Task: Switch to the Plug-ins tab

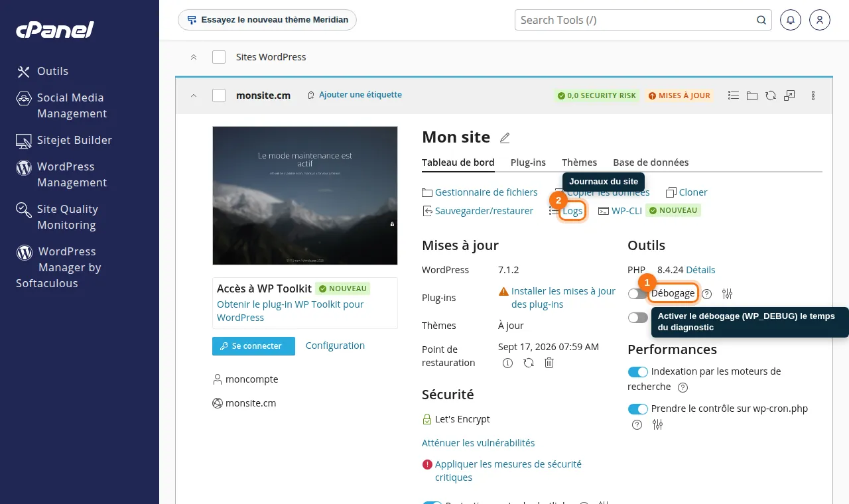Action: click(x=528, y=162)
